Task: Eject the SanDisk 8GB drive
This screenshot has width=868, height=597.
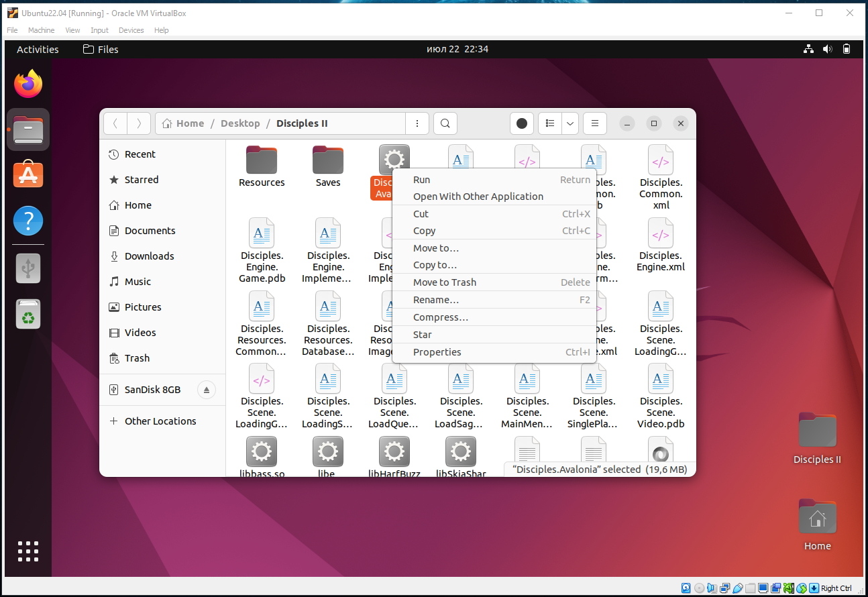Action: 207,390
